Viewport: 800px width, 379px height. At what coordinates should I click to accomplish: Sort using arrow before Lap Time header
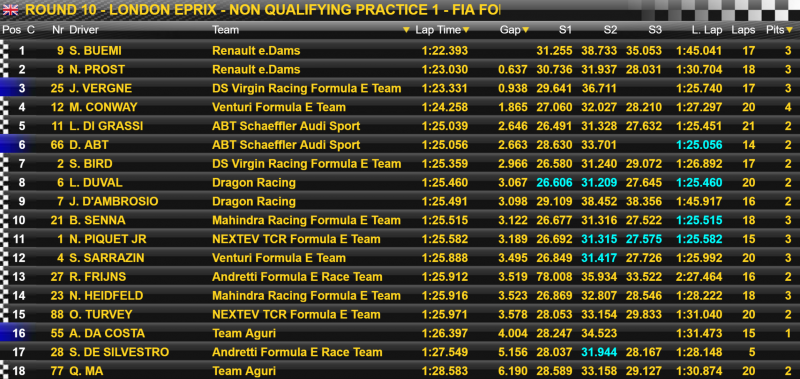tap(406, 30)
